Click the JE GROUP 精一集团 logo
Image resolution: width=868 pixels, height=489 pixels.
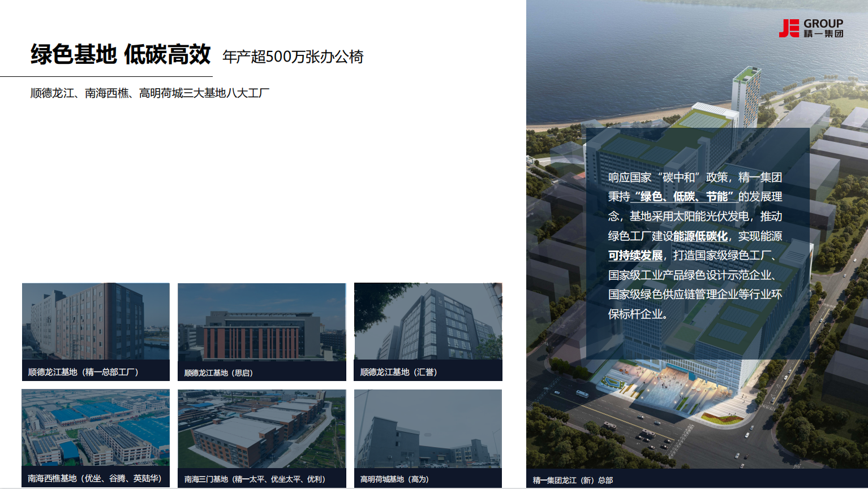tap(811, 28)
